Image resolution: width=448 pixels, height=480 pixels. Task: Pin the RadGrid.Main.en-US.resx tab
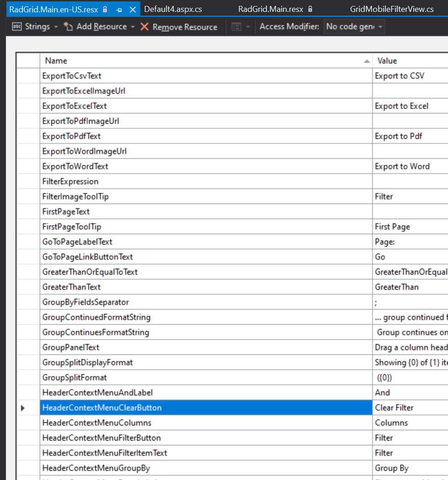119,10
